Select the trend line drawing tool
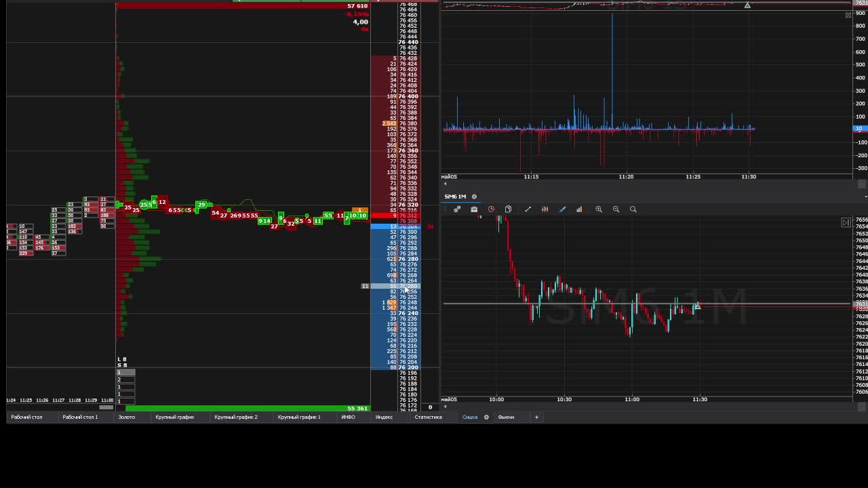Screen dimensions: 868x488 528,209
